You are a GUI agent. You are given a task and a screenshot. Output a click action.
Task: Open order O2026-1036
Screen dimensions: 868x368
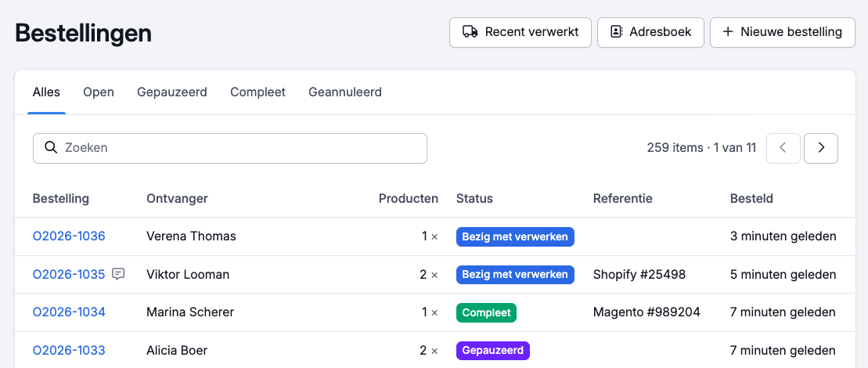tap(69, 236)
